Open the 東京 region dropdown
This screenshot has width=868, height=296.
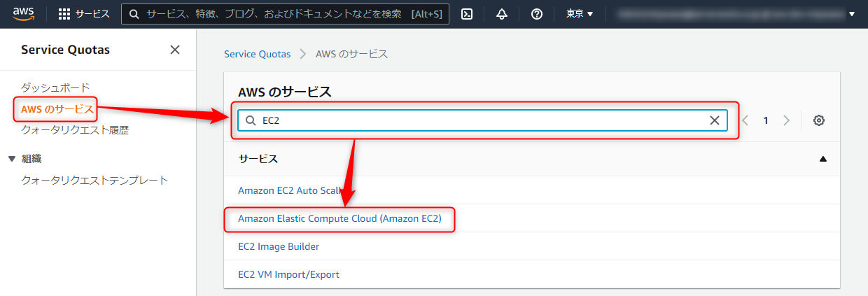580,14
